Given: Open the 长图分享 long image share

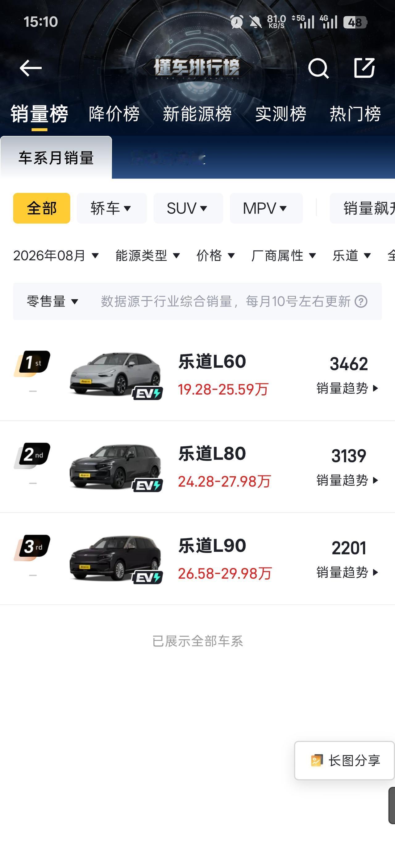Looking at the screenshot, I should coord(345,760).
